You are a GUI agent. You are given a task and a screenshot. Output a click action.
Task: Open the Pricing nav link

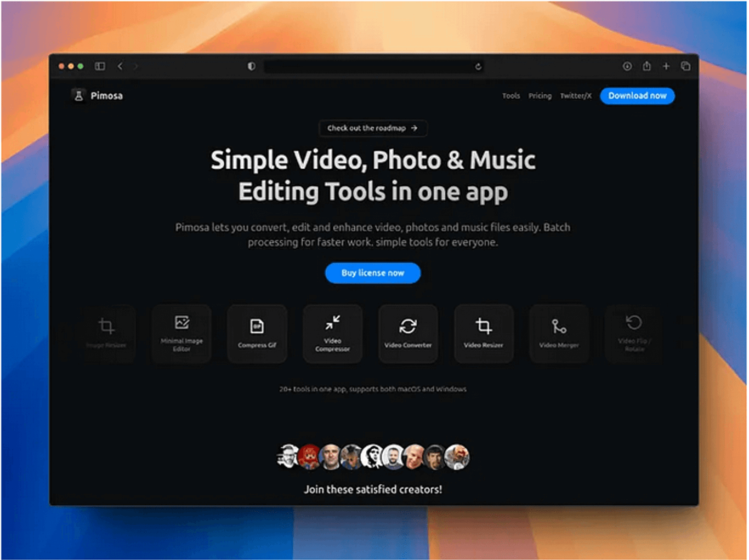pyautogui.click(x=540, y=96)
